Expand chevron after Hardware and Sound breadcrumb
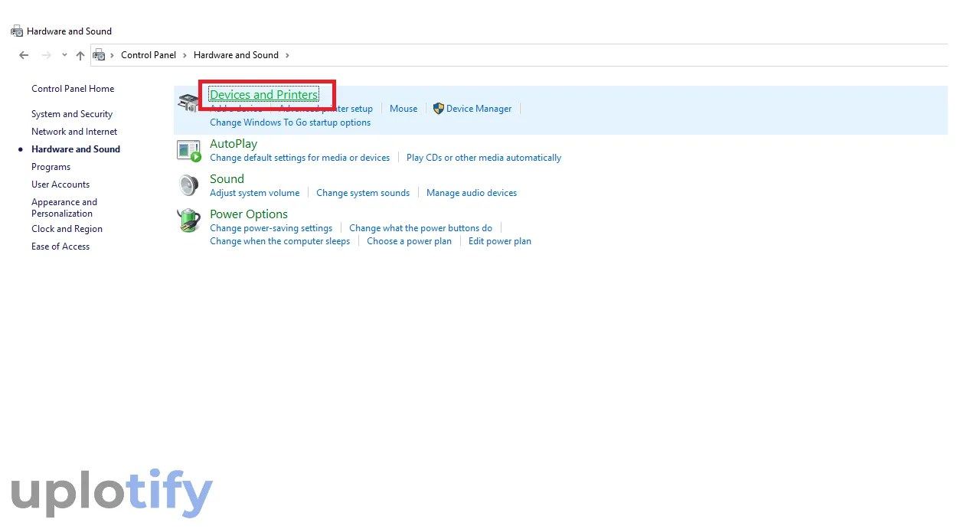This screenshot has width=980, height=529. point(287,55)
